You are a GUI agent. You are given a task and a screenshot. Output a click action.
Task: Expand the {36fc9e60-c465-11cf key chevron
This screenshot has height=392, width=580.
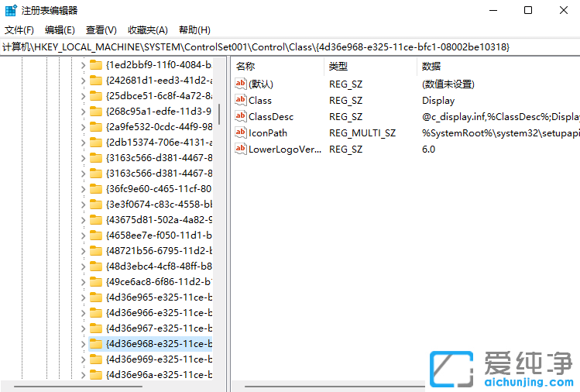pyautogui.click(x=83, y=189)
